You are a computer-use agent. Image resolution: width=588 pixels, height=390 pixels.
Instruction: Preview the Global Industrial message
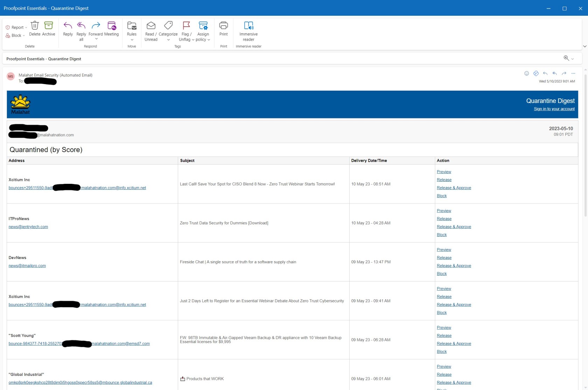(x=444, y=367)
